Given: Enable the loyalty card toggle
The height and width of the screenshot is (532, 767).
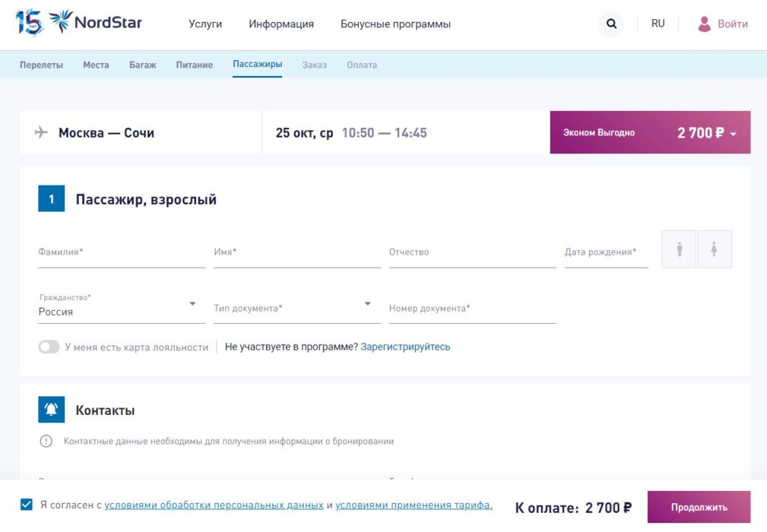Looking at the screenshot, I should tap(49, 347).
